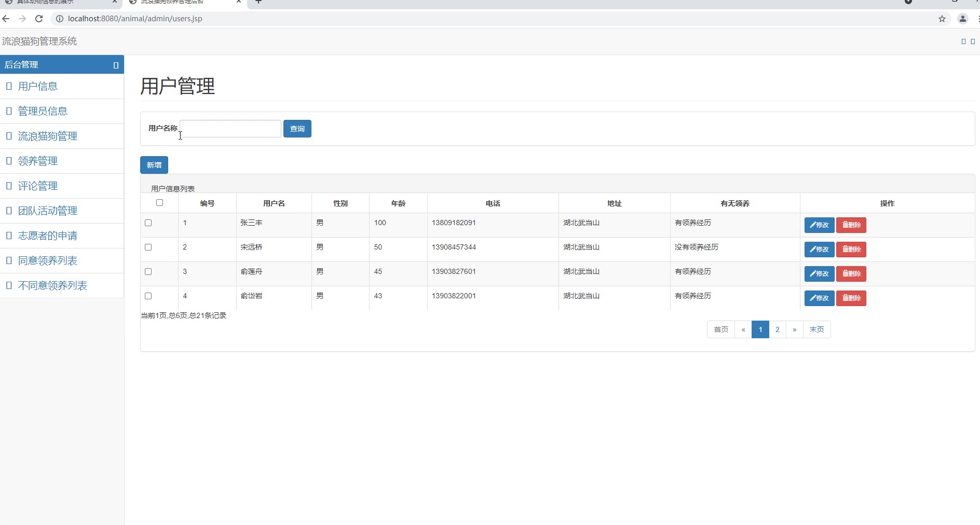Select page 2 in pagination
This screenshot has width=980, height=525.
[778, 329]
